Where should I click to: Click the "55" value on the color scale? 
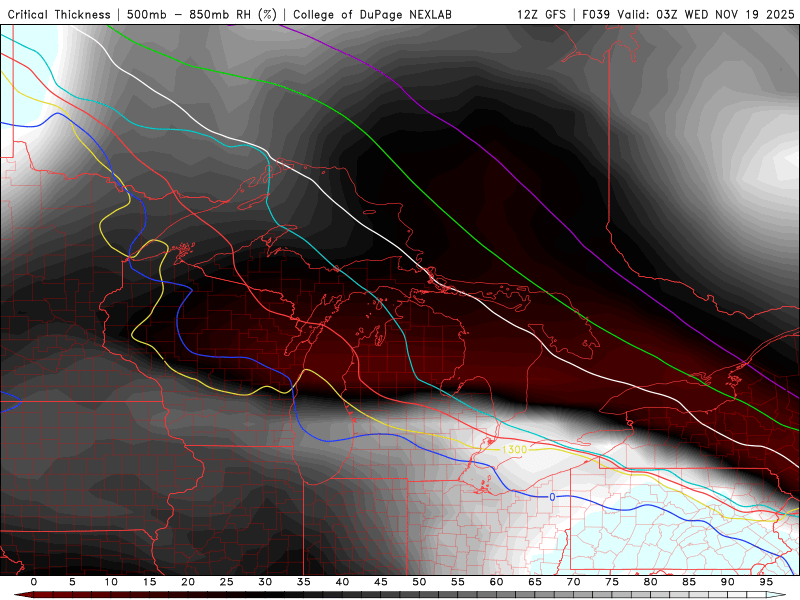pos(458,582)
